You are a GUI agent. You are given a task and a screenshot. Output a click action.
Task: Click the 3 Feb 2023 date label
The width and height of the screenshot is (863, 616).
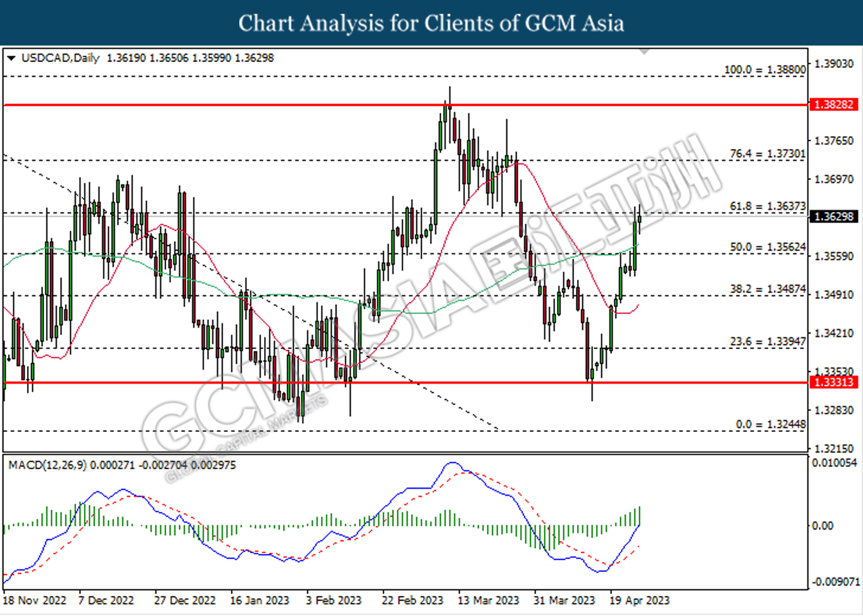(334, 600)
